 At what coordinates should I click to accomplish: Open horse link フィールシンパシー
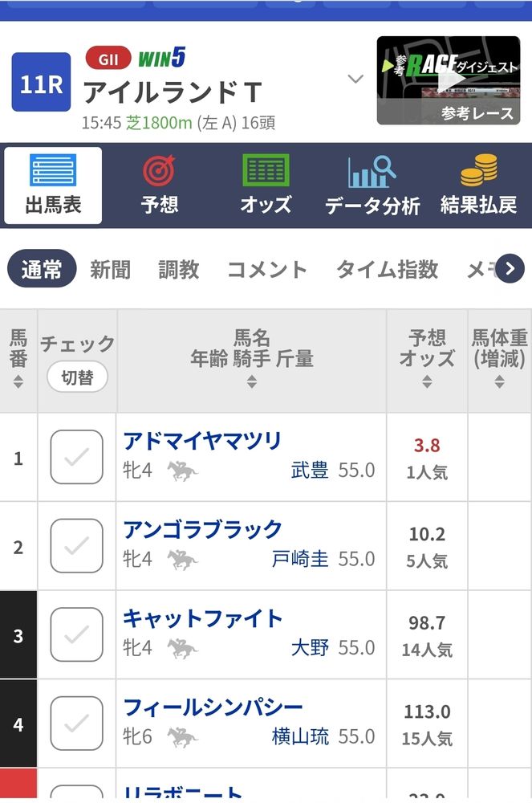(x=213, y=707)
